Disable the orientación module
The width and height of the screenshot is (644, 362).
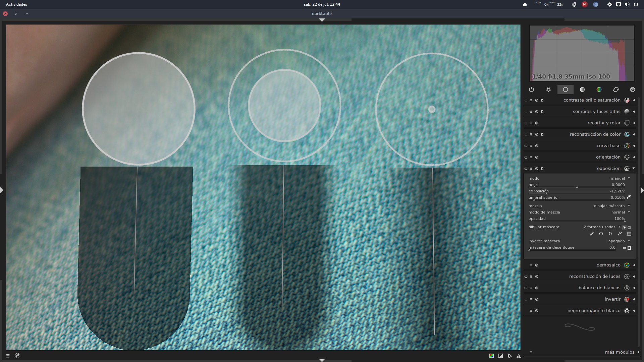click(526, 157)
